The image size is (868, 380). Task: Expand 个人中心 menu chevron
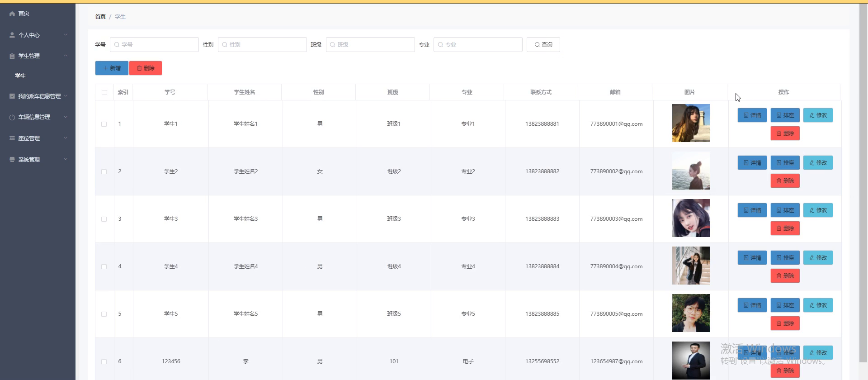click(x=66, y=35)
